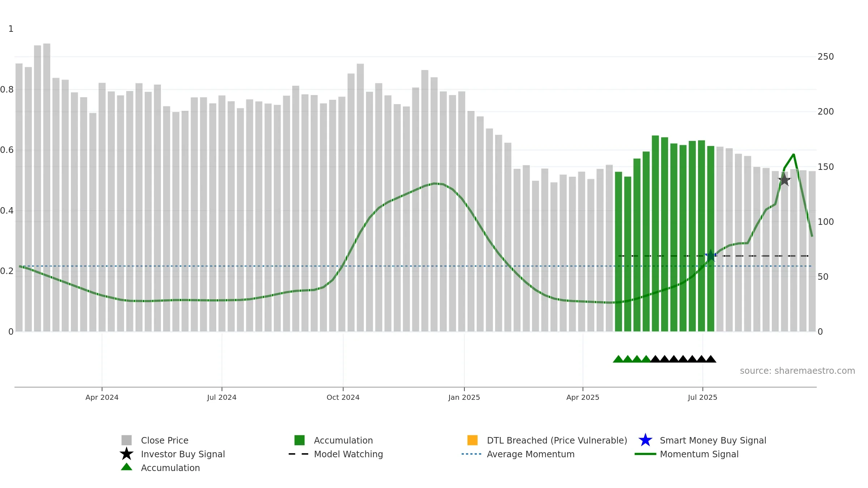868x488 pixels.
Task: Toggle the Momentum Signal legend label
Action: pyautogui.click(x=699, y=454)
